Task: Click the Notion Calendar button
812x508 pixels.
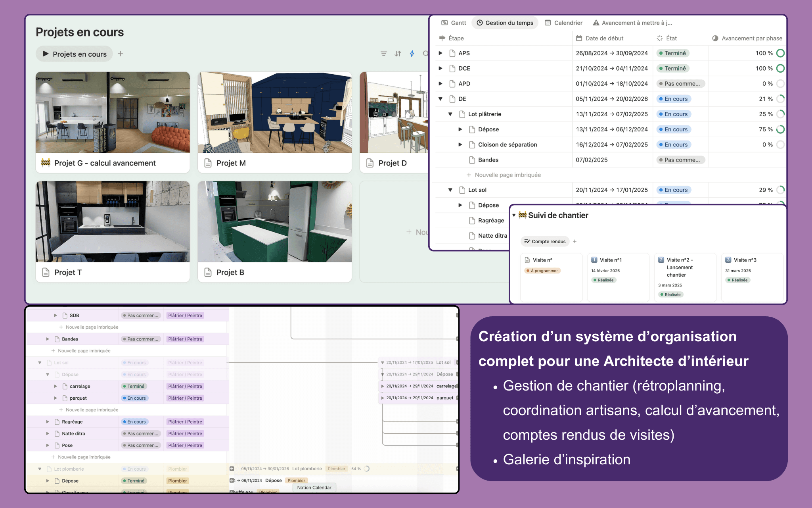Action: [x=314, y=487]
